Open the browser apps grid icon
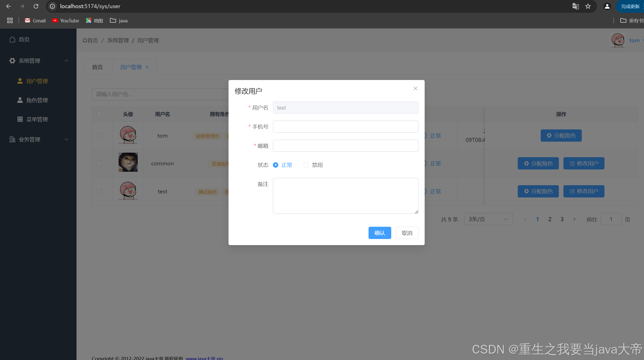Image resolution: width=644 pixels, height=360 pixels. [10, 21]
